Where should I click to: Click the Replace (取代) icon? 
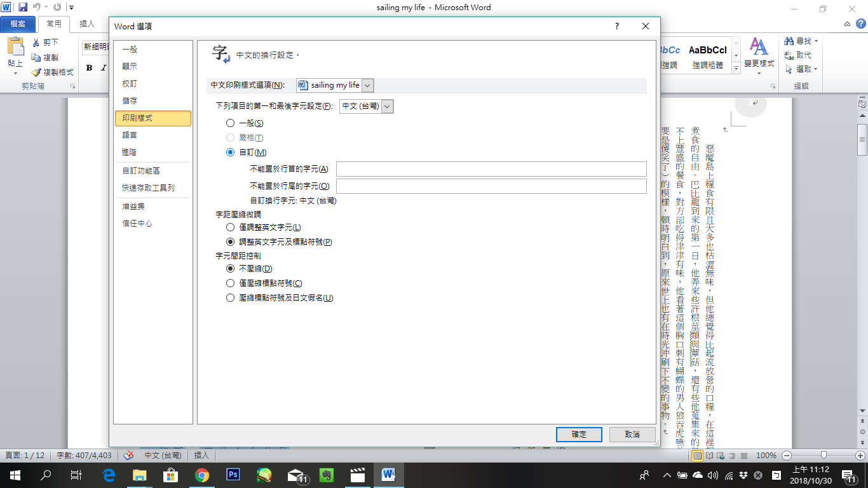pyautogui.click(x=789, y=55)
